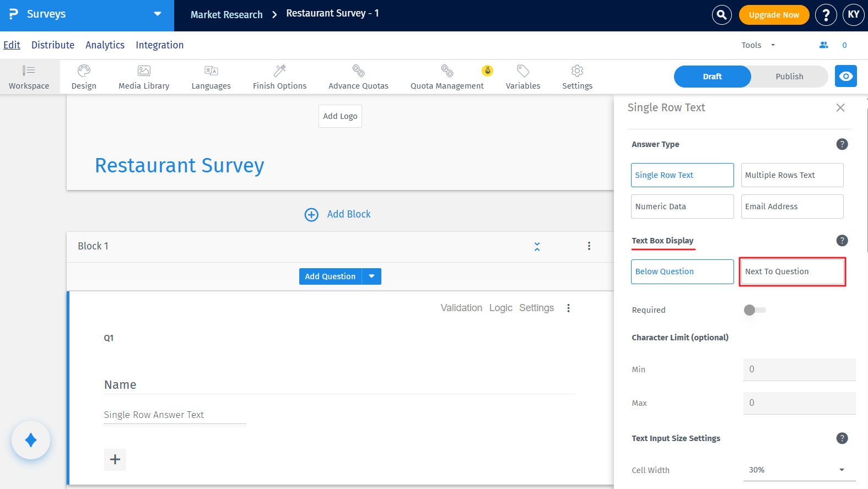
Task: Open the Distribute tab
Action: click(x=53, y=45)
